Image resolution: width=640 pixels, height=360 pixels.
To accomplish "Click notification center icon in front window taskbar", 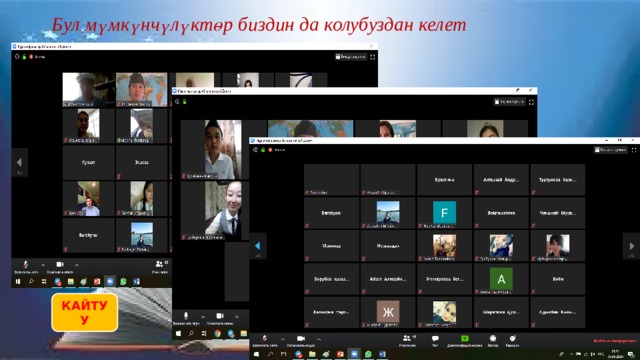I will [x=631, y=354].
